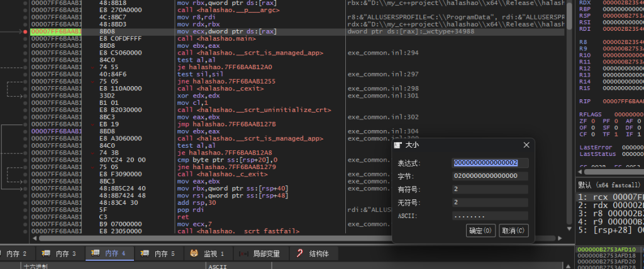Close the 大小 dialog with X
Viewport: 644px width, 269px height.
[x=526, y=145]
